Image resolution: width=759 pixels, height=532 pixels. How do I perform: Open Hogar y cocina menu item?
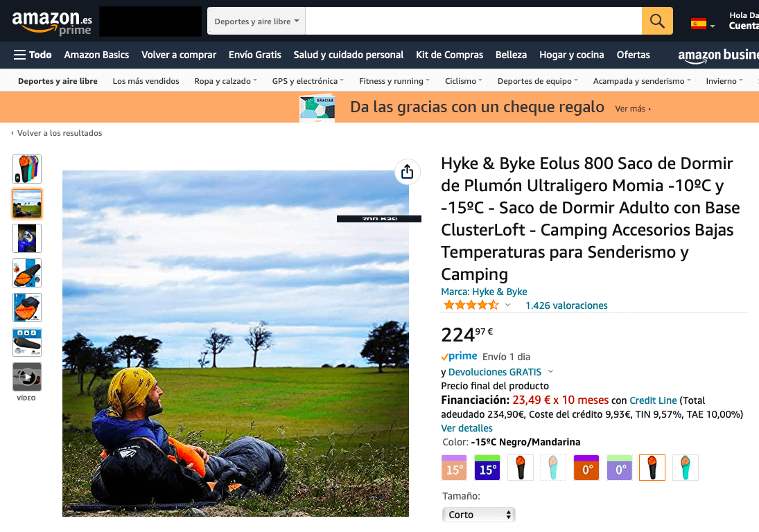click(x=572, y=55)
